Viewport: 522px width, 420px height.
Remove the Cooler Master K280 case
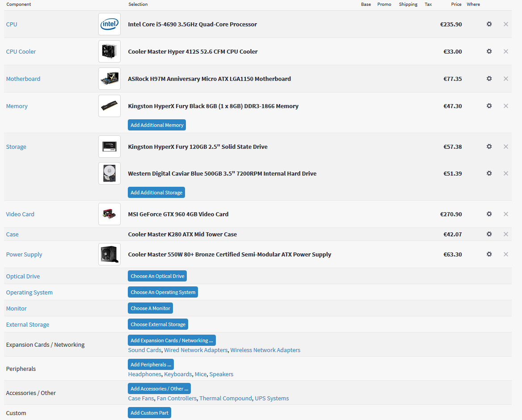tap(506, 234)
